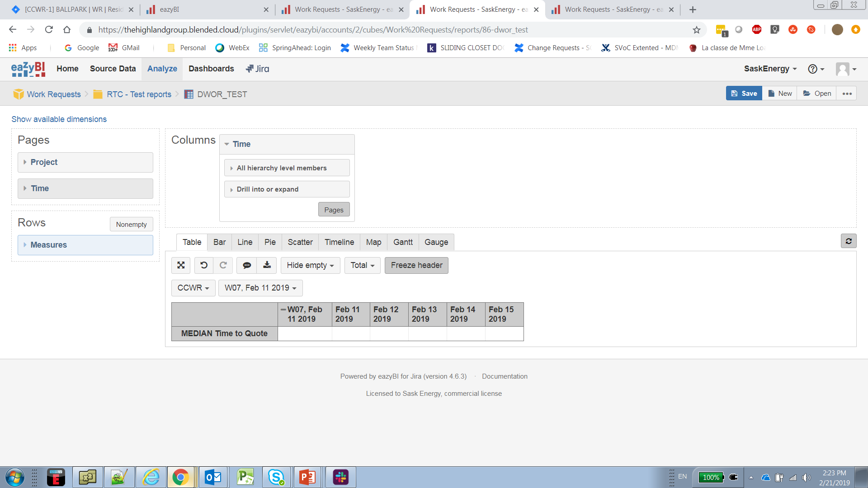Image resolution: width=868 pixels, height=488 pixels.
Task: Click the undo arrow icon
Action: [x=204, y=265]
